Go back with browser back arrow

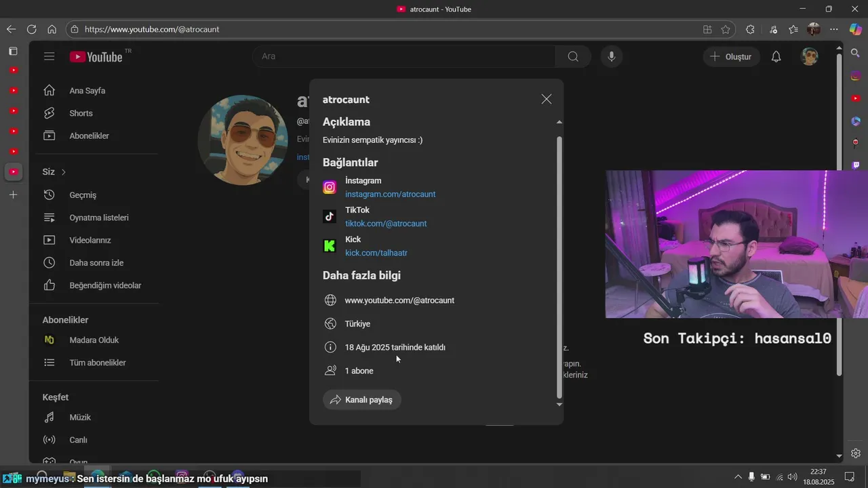pyautogui.click(x=11, y=29)
